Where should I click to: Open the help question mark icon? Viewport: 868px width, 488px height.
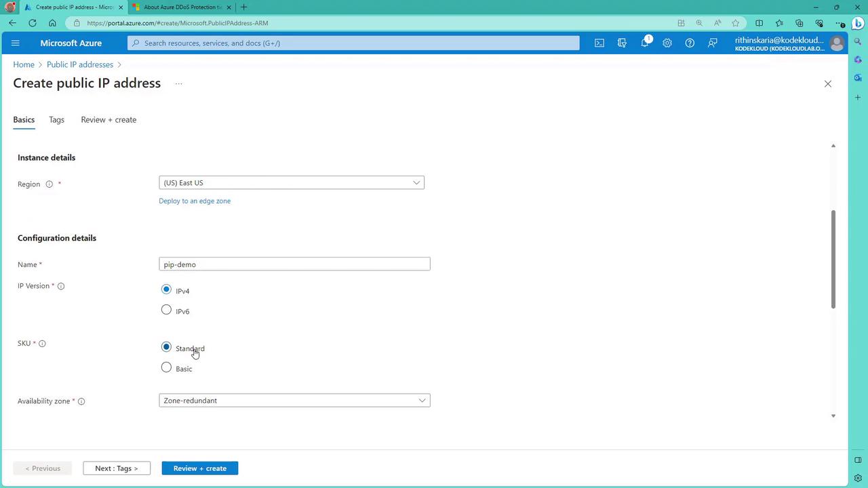coord(690,43)
